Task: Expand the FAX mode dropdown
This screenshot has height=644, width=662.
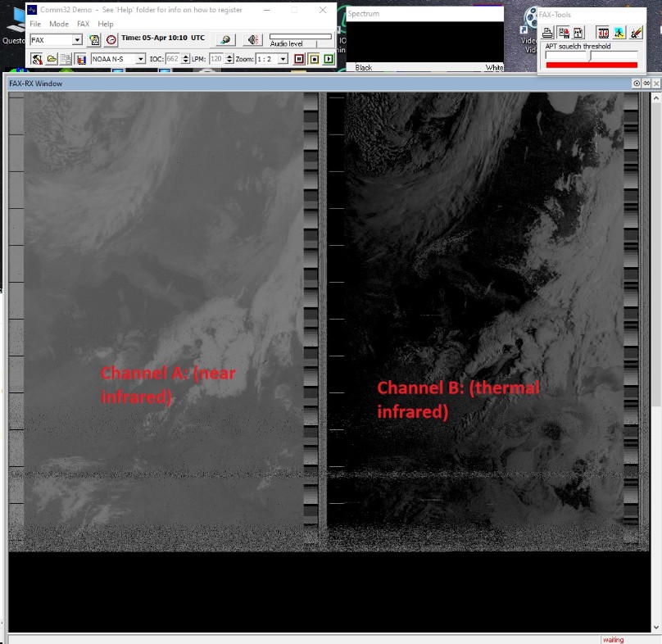Action: [x=77, y=40]
